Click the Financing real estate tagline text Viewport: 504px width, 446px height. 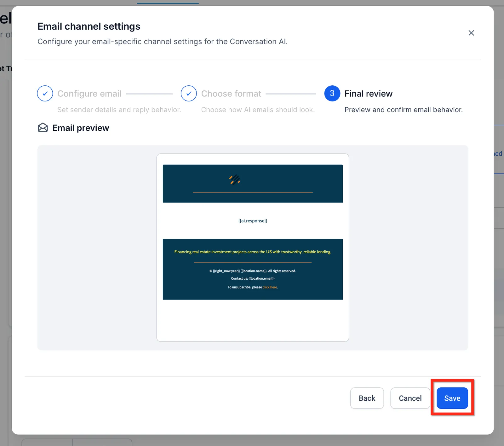click(x=253, y=252)
